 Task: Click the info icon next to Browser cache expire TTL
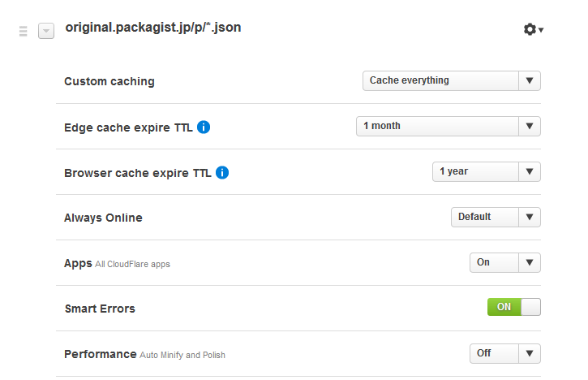click(222, 172)
